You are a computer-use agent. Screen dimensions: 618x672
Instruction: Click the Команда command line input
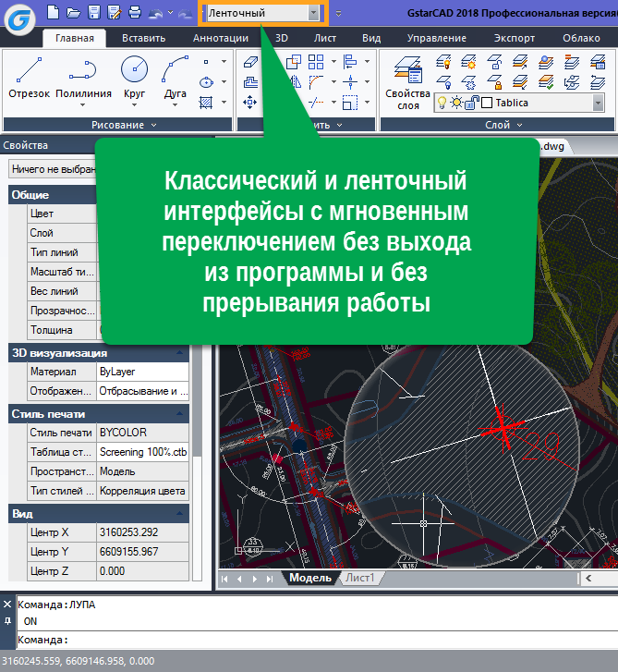317,640
